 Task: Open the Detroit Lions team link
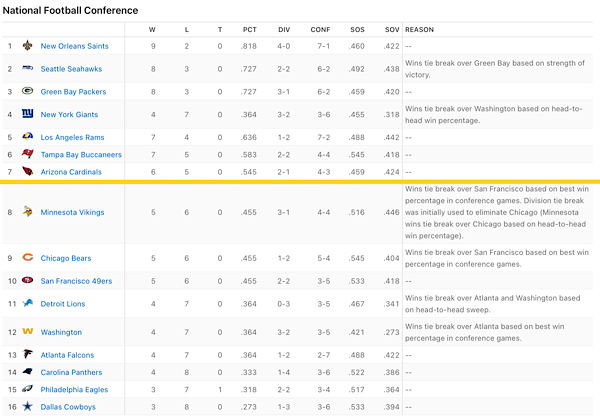tap(63, 304)
